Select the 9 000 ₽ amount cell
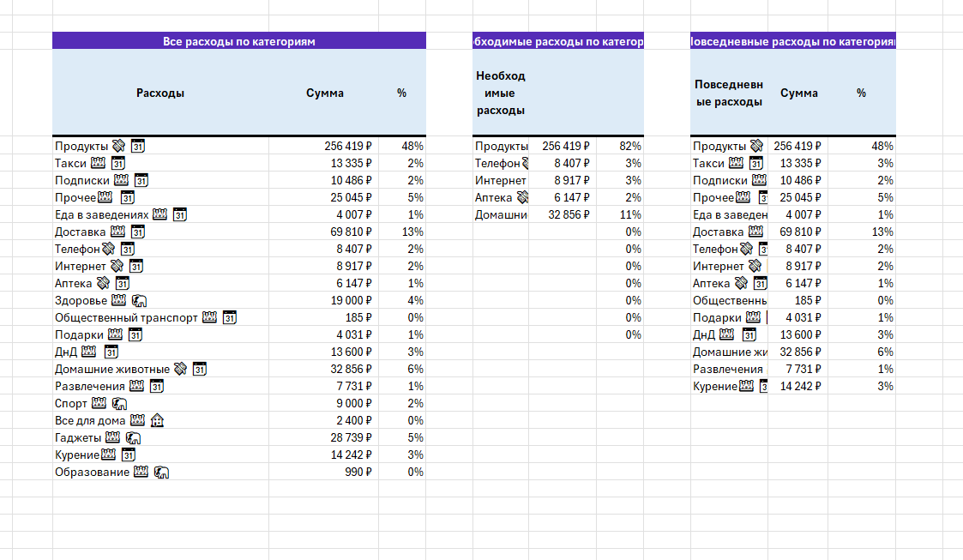The width and height of the screenshot is (963, 560). [x=323, y=403]
